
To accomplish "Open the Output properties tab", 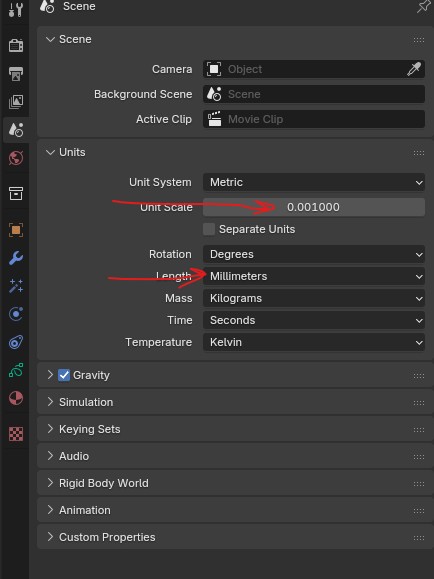I will [x=16, y=74].
